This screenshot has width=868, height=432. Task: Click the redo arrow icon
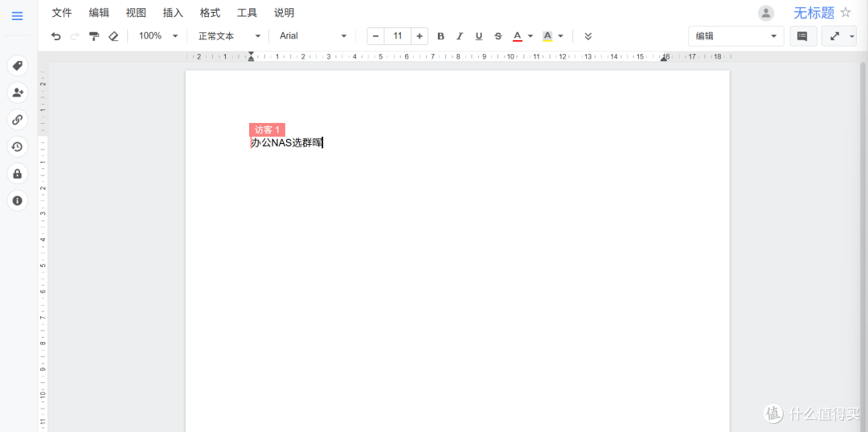75,36
